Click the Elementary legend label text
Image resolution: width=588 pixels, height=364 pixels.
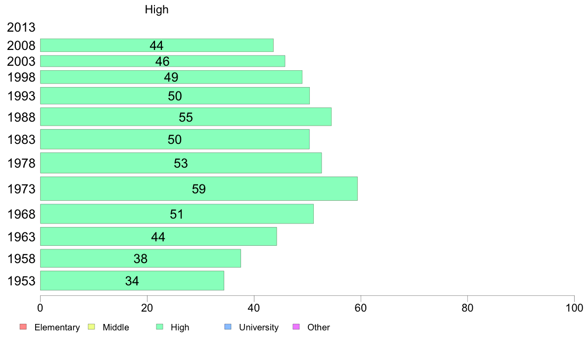point(57,327)
